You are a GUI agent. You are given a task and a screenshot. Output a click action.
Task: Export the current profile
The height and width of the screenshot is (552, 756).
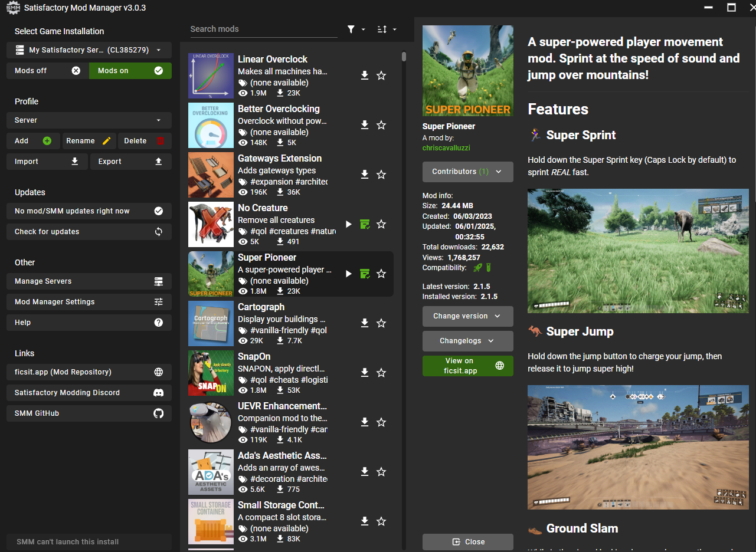(131, 162)
